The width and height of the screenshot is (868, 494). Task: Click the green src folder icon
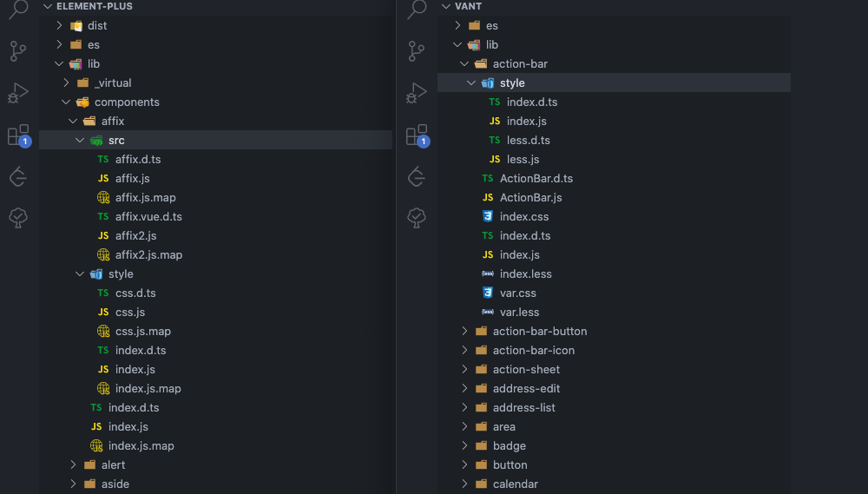coord(96,140)
